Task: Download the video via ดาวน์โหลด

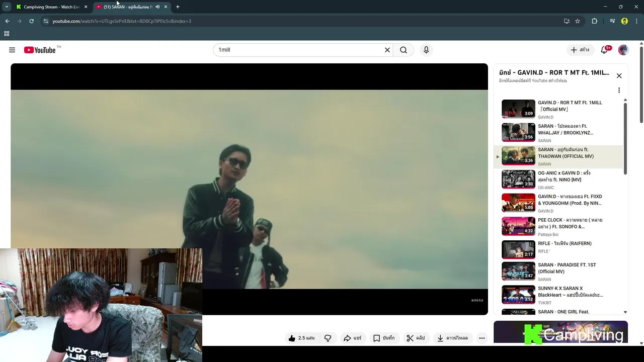Action: (x=452, y=338)
